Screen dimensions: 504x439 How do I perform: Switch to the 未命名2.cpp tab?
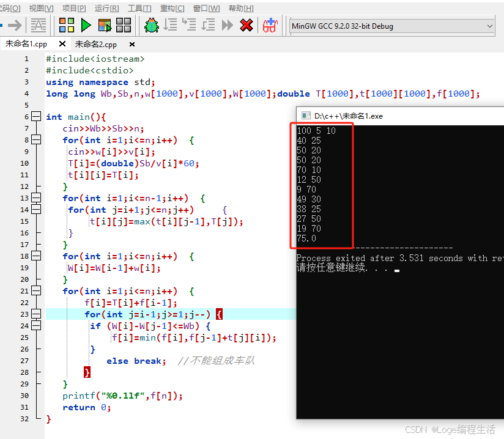(x=96, y=45)
